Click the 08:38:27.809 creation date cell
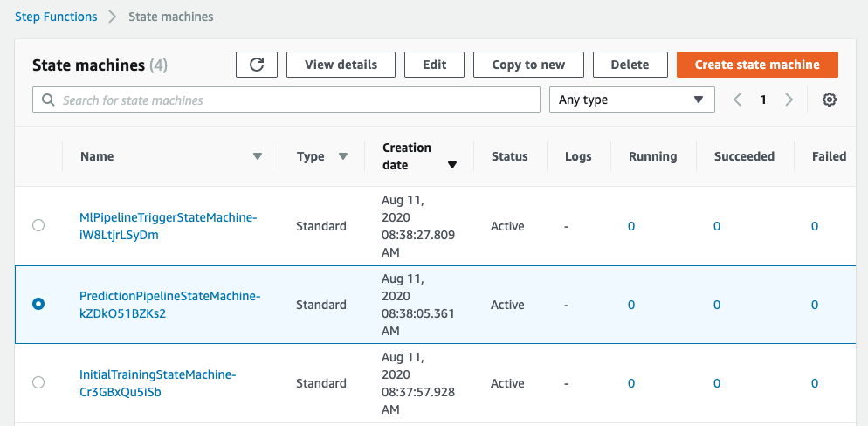Image resolution: width=868 pixels, height=426 pixels. coord(418,226)
